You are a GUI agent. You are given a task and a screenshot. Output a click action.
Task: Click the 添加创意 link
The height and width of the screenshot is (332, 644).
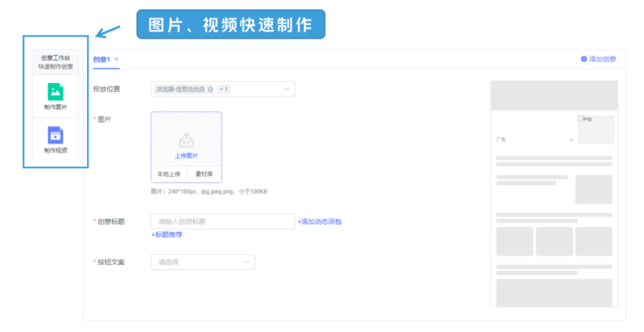pyautogui.click(x=603, y=59)
